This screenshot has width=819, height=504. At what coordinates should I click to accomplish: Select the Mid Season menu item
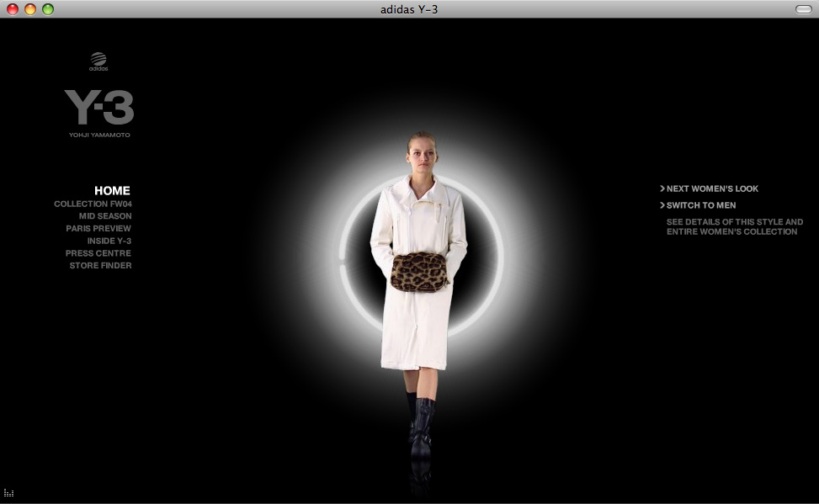(x=105, y=216)
